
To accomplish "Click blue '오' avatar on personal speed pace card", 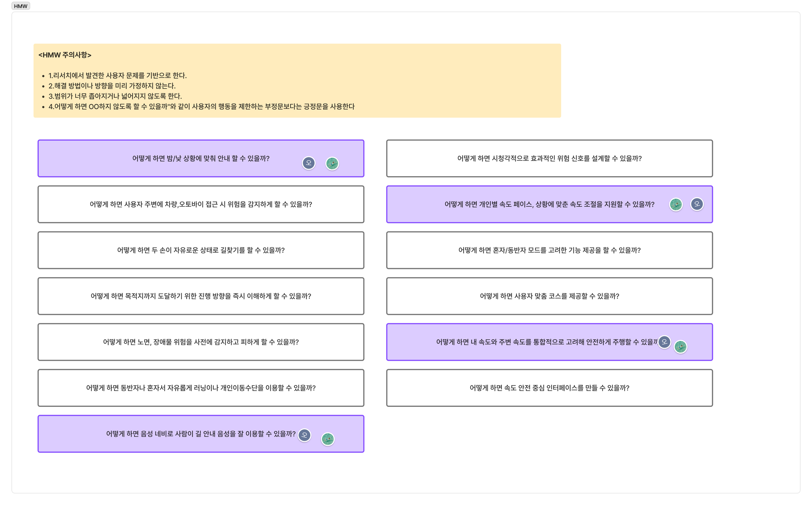I will coord(697,204).
